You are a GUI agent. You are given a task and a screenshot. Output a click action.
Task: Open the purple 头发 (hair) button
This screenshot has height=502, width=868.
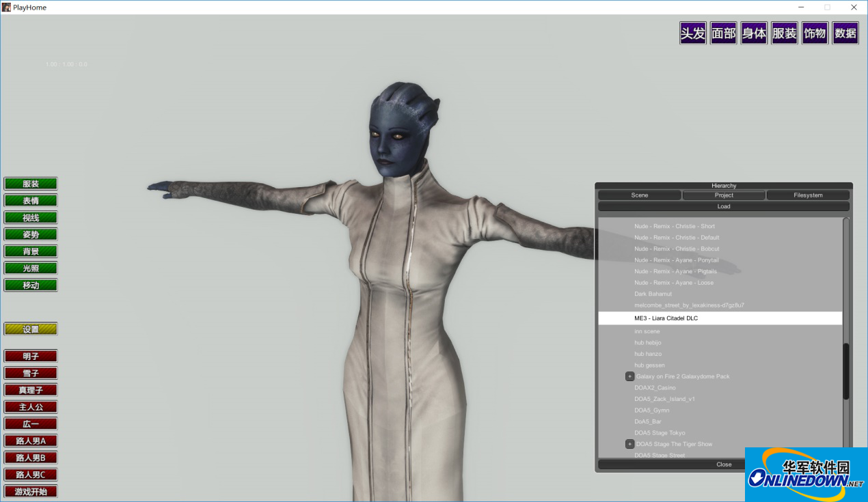tap(692, 33)
